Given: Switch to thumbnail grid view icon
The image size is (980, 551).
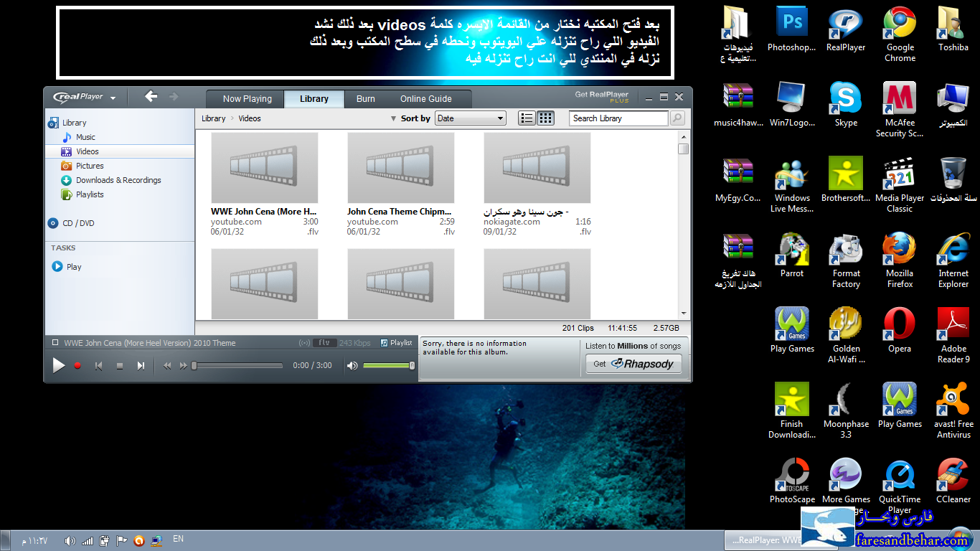Looking at the screenshot, I should coord(546,118).
